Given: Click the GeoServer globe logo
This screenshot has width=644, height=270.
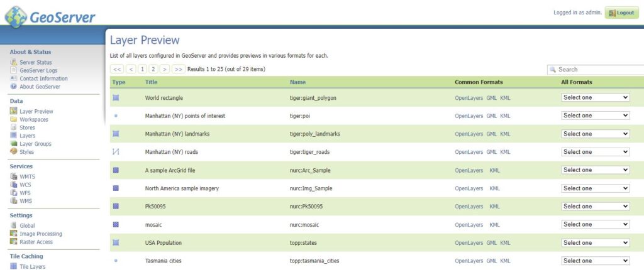Looking at the screenshot, I should click(x=16, y=17).
